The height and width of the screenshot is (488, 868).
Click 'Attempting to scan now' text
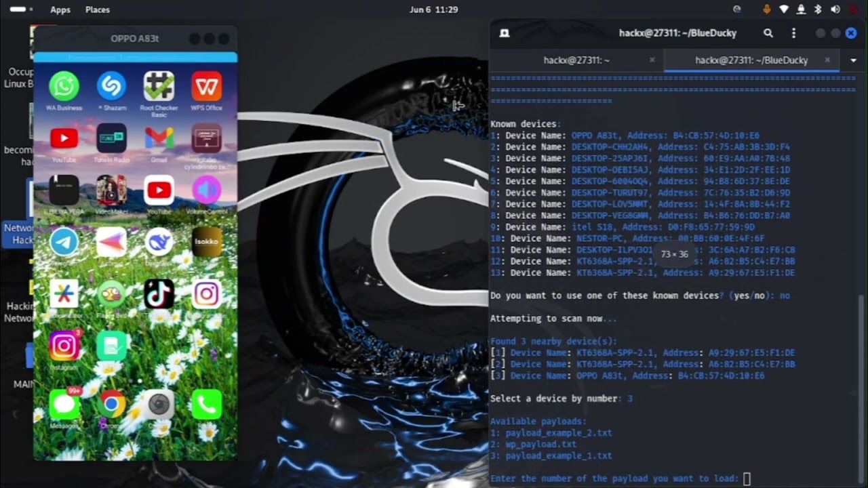tap(553, 318)
